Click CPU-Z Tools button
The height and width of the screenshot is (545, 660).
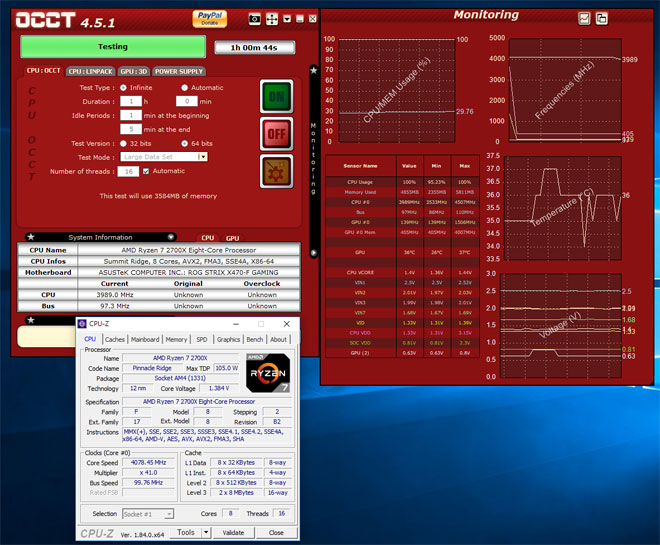point(186,532)
